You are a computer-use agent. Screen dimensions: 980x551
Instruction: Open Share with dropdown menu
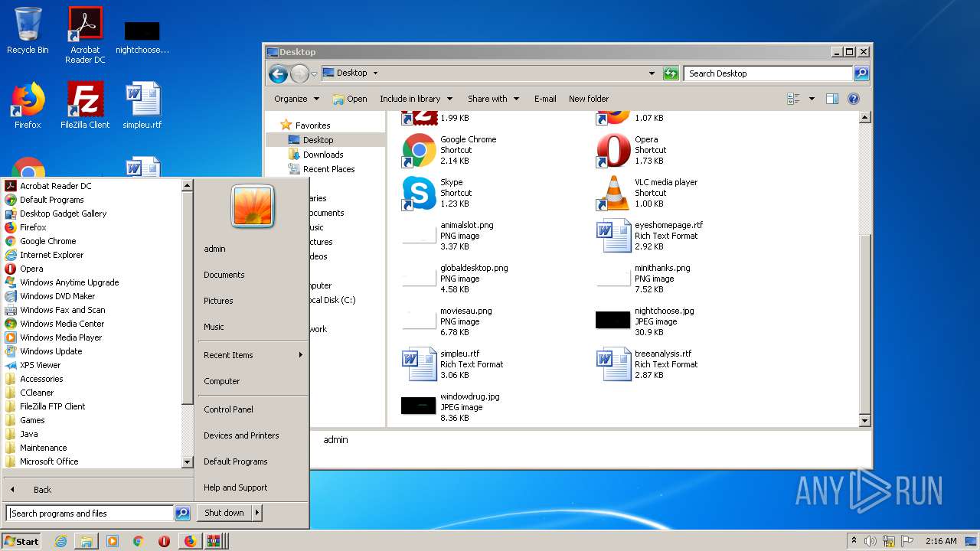pyautogui.click(x=493, y=99)
